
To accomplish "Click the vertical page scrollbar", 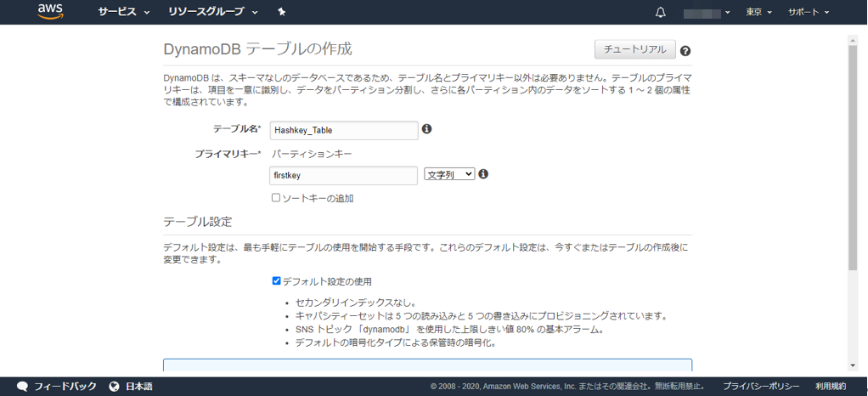I will point(853,156).
